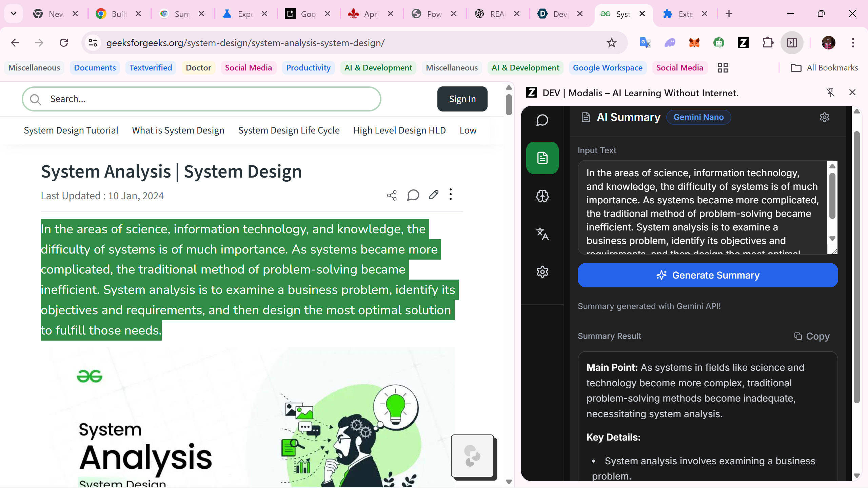
Task: Click the pencil edit icon on article
Action: [434, 195]
